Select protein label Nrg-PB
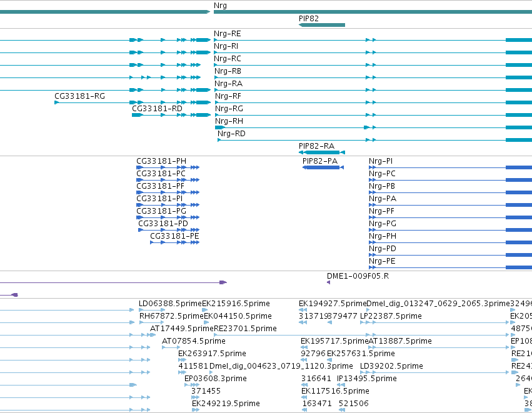 click(x=382, y=186)
